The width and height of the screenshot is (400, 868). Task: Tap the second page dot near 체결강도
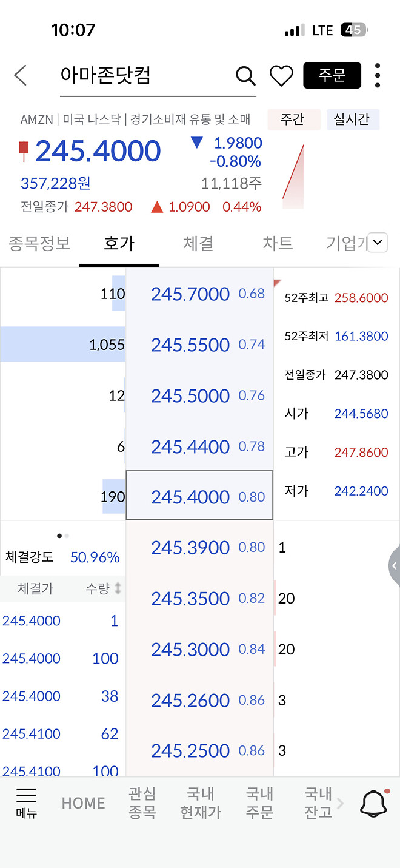coord(67,536)
